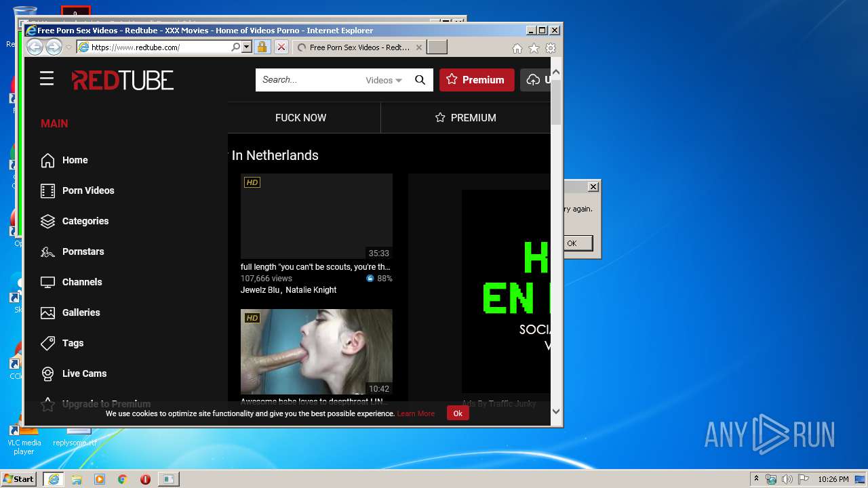Click scrollbar down arrow

pyautogui.click(x=556, y=411)
